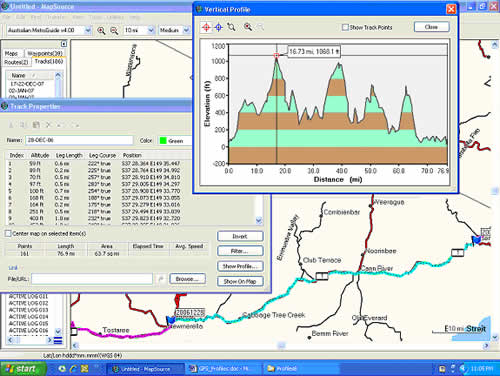The height and width of the screenshot is (376, 500).
Task: Click the Green track color selector
Action: (175, 141)
